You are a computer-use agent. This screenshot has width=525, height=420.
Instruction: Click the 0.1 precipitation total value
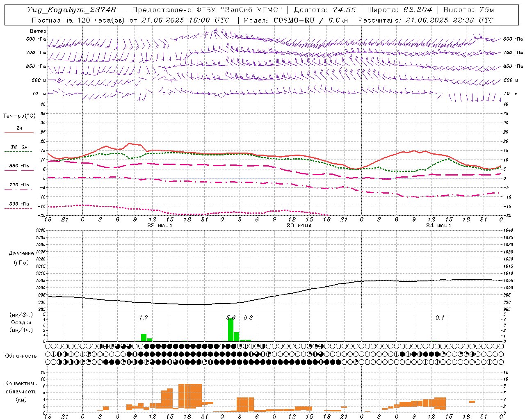[440, 317]
